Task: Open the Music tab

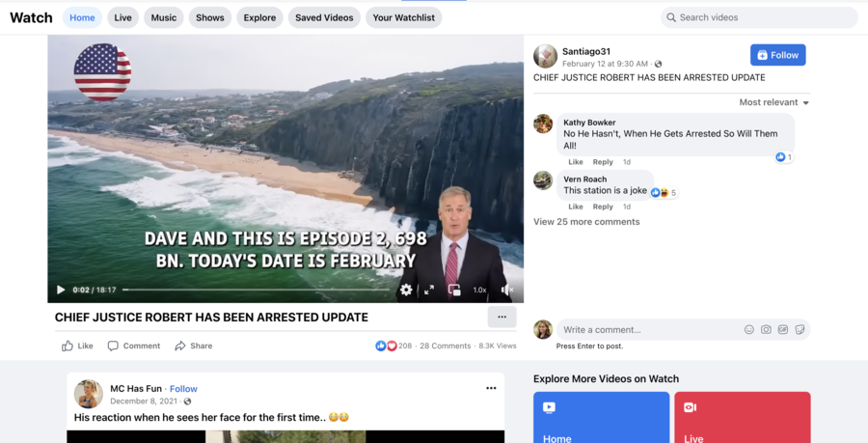Action: point(164,17)
